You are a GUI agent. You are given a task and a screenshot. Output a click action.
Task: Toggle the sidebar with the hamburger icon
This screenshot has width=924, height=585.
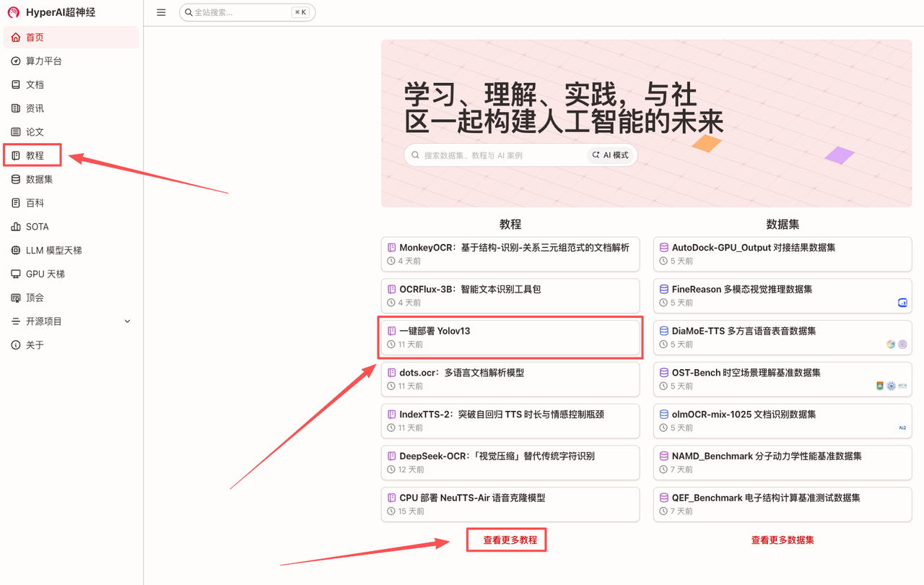point(161,12)
